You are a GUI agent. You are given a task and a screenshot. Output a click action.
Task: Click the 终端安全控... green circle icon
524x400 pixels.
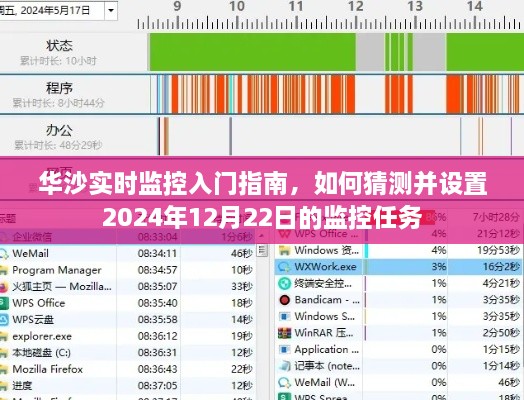[284, 284]
